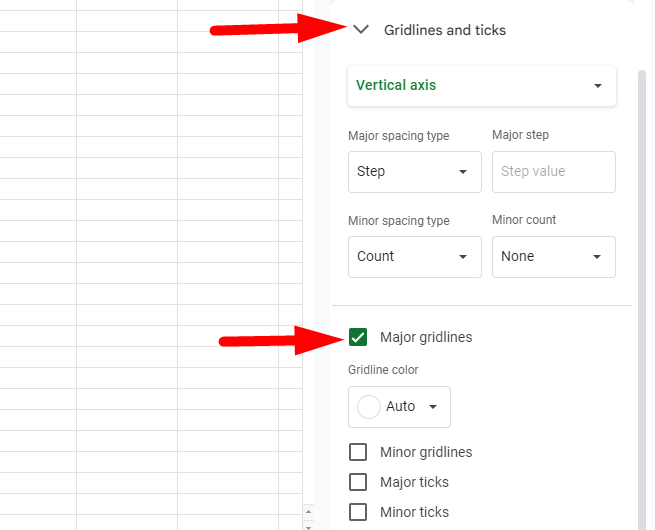
Task: Open Minor count None dropdown
Action: point(553,257)
